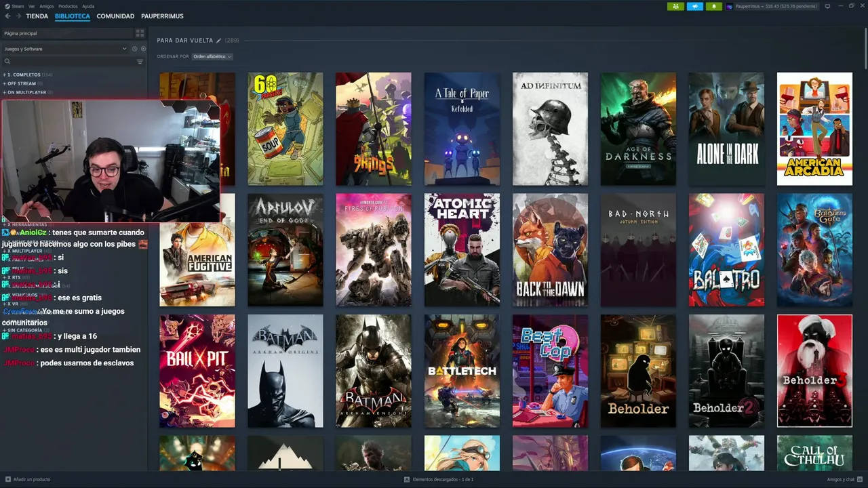
Task: Select the Batman Arkham Origins cover
Action: pyautogui.click(x=285, y=371)
